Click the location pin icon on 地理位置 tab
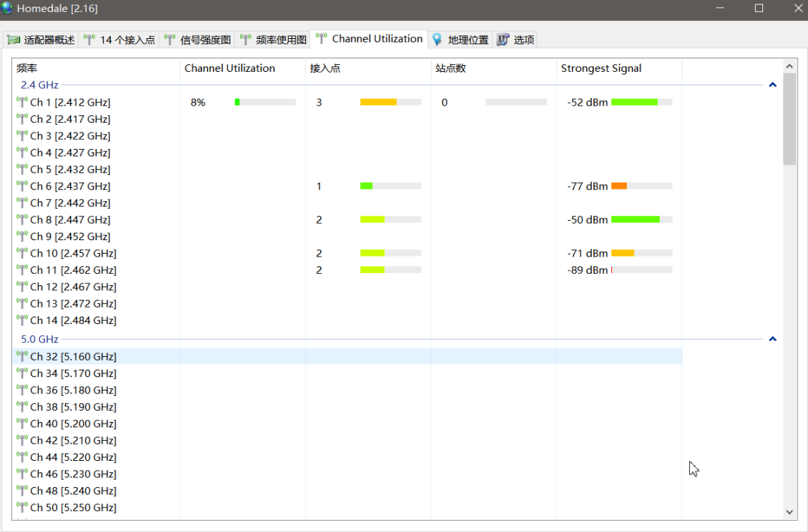Screen dimensions: 808x532 click(436, 39)
